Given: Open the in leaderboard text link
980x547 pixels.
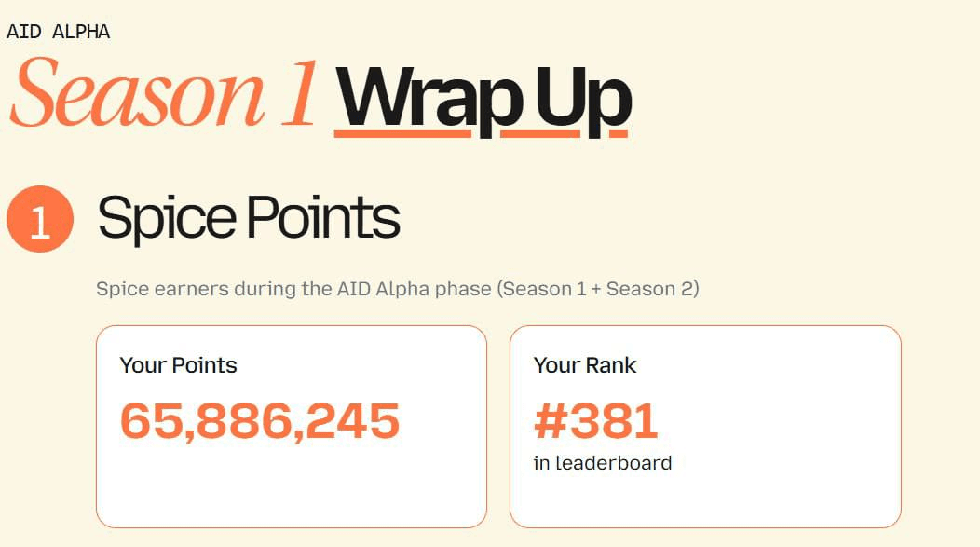Looking at the screenshot, I should click(x=603, y=463).
